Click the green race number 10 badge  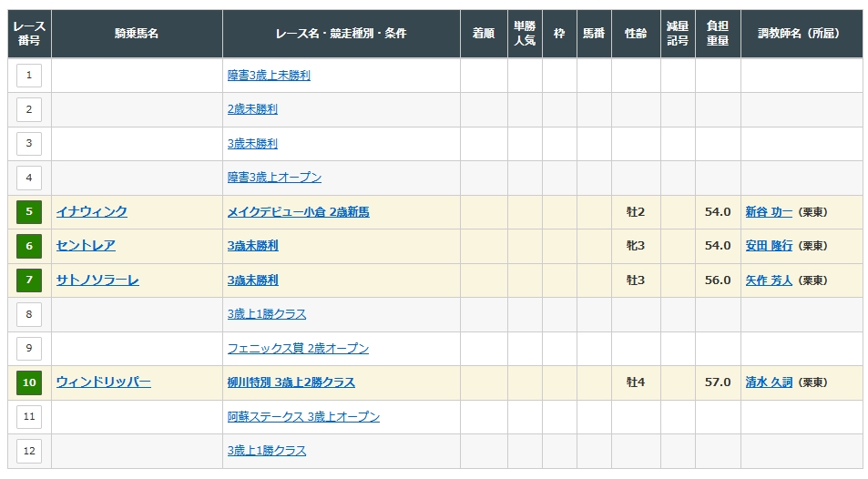tap(28, 382)
